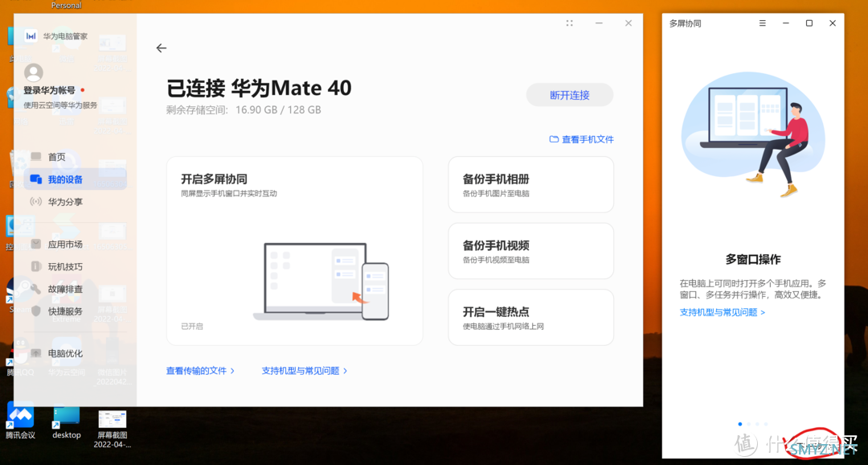The width and height of the screenshot is (868, 465).
Task: Click the 华为分享 broadcast icon
Action: point(36,202)
